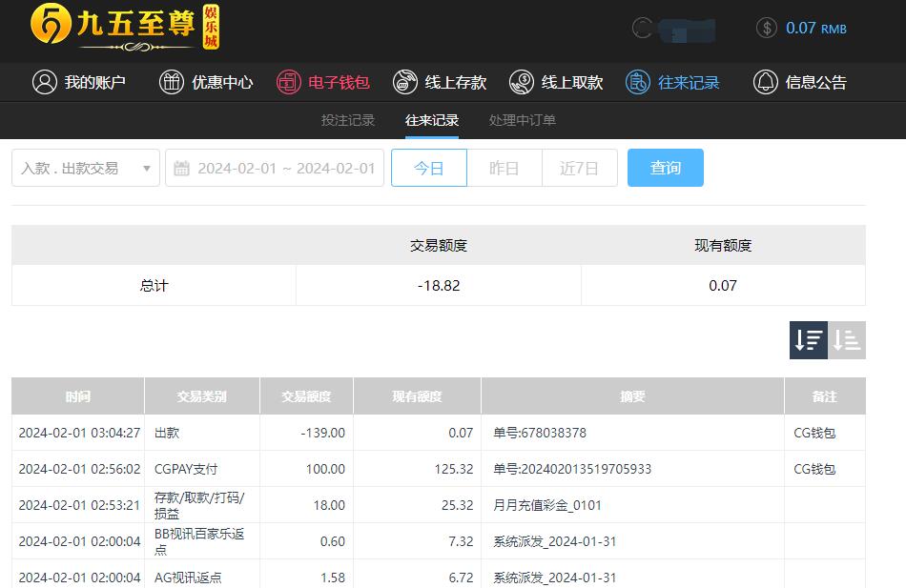Image resolution: width=906 pixels, height=588 pixels.
Task: Open the 往来记录 records icon
Action: [x=638, y=82]
